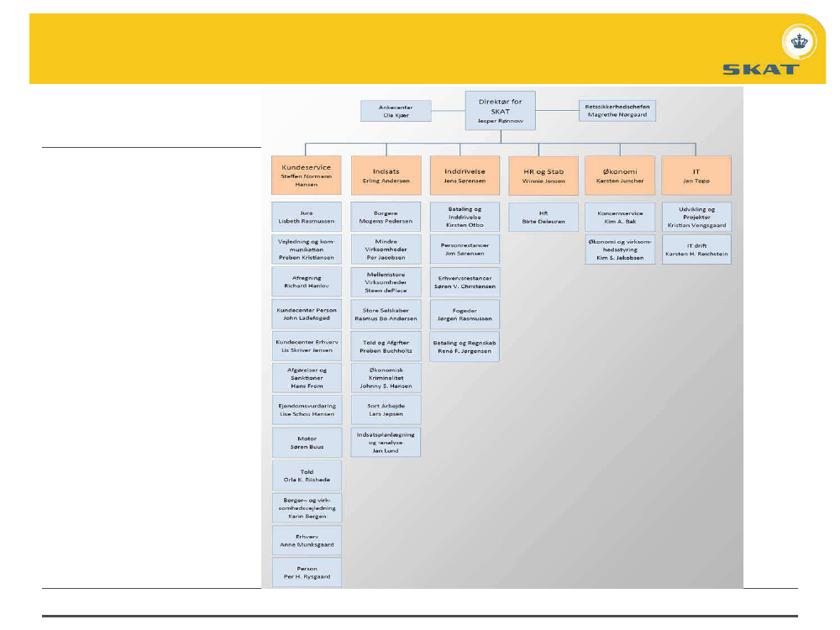Select Borger- og virksomhedsvejledning Karin Bergen
The width and height of the screenshot is (840, 630).
(307, 508)
